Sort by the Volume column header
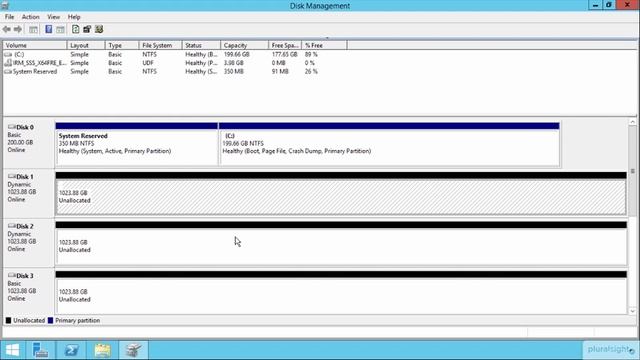This screenshot has height=360, width=640. [x=35, y=45]
